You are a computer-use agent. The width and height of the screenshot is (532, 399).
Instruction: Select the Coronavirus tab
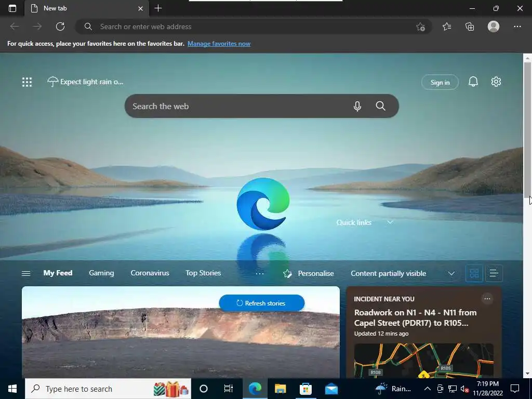(x=150, y=273)
